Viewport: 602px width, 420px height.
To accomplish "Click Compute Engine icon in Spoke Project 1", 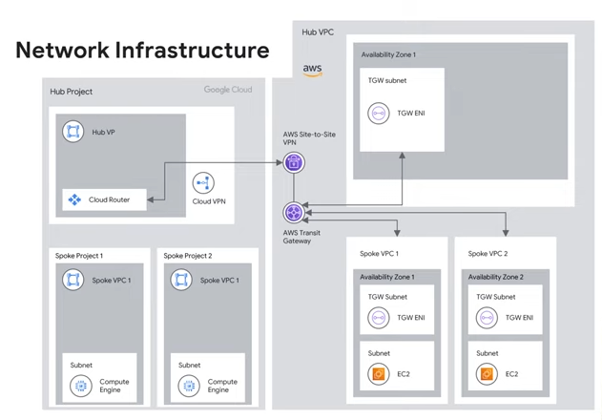I will [80, 383].
